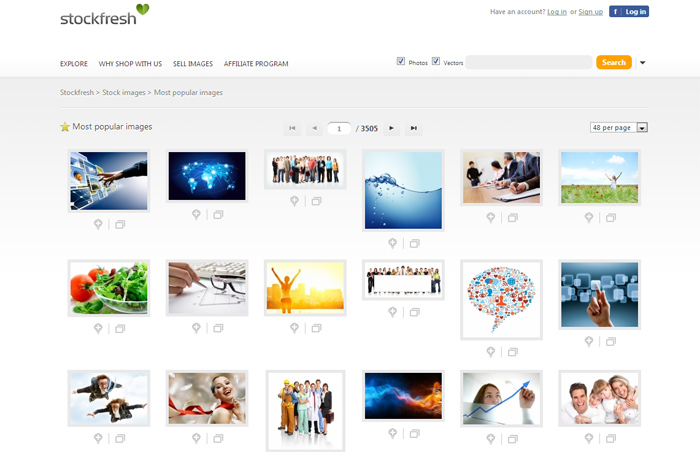This screenshot has width=700, height=452.
Task: Toggle the Vectors checkbox
Action: (x=436, y=62)
